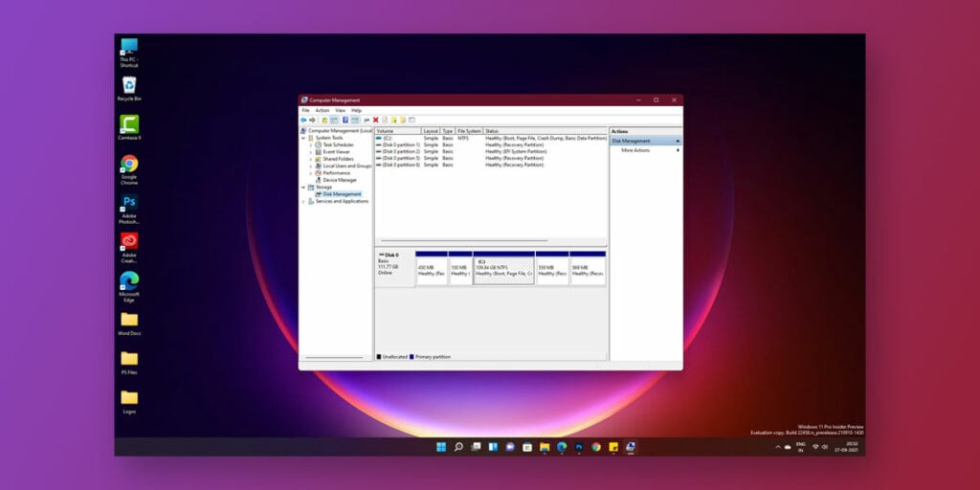Expand the Shared Folders node arrow
Screen dimensions: 980x490
tap(311, 159)
